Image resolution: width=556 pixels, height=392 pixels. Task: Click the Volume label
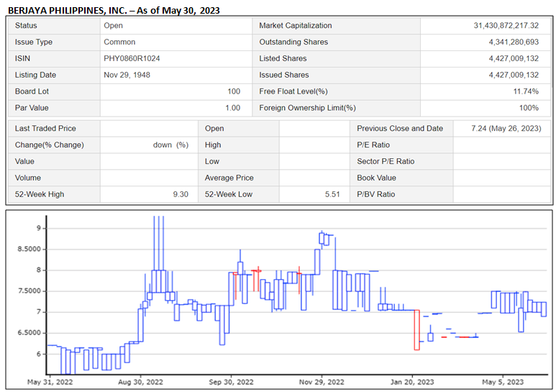tap(27, 178)
